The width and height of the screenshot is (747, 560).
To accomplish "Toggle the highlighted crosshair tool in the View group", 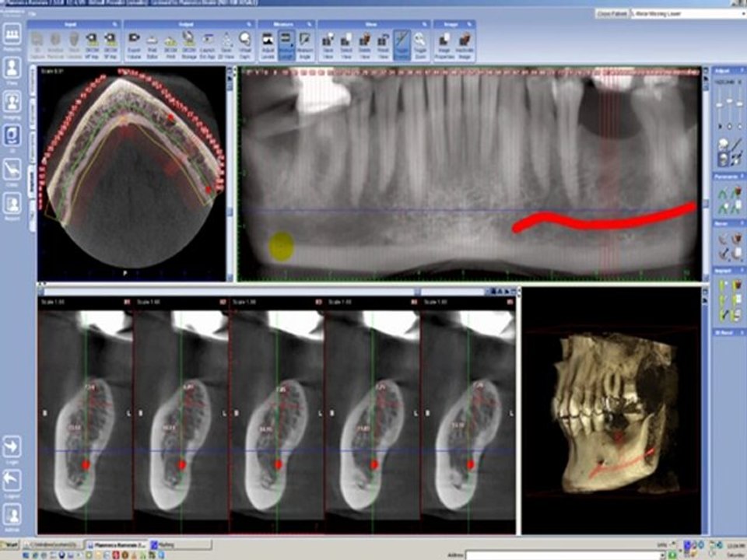I will pyautogui.click(x=402, y=45).
